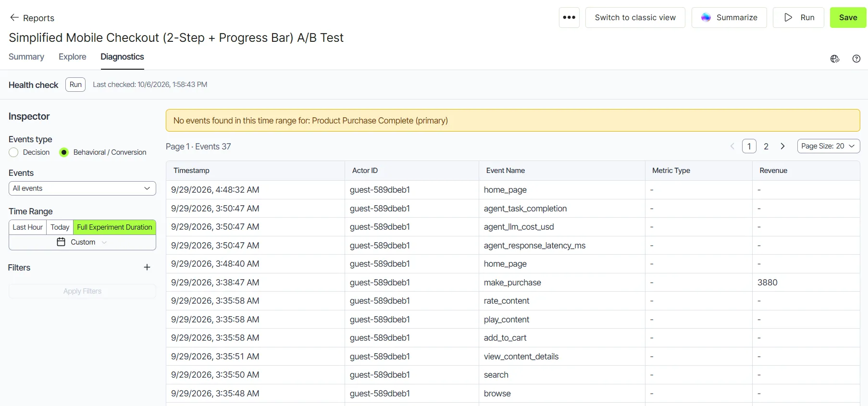The height and width of the screenshot is (406, 868).
Task: Open the three-dot more options menu
Action: coord(569,18)
